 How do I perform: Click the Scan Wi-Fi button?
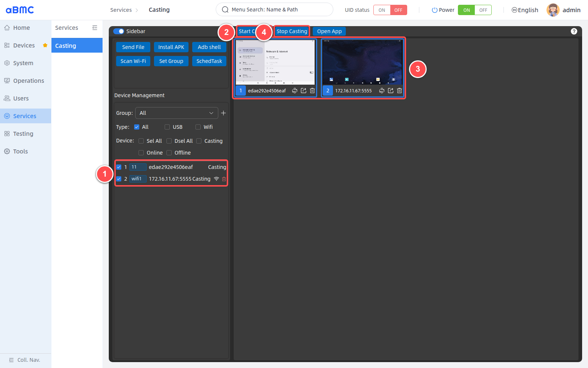pos(133,61)
